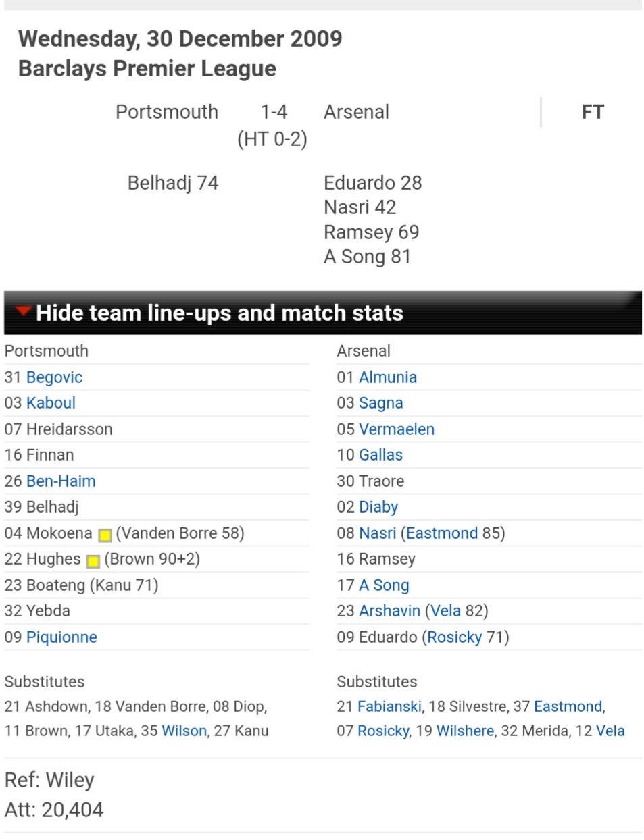Collapse the team line-ups red triangle
The image size is (644, 840).
click(23, 311)
